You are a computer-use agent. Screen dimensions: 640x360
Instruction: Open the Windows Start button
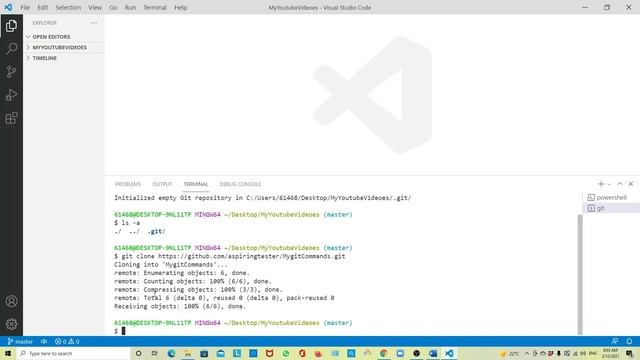point(8,353)
